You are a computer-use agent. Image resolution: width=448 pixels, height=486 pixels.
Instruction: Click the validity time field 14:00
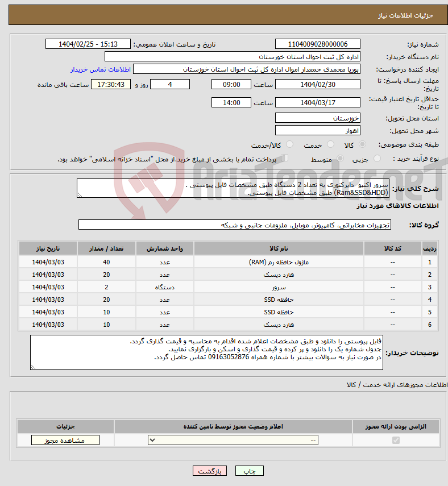point(231,102)
